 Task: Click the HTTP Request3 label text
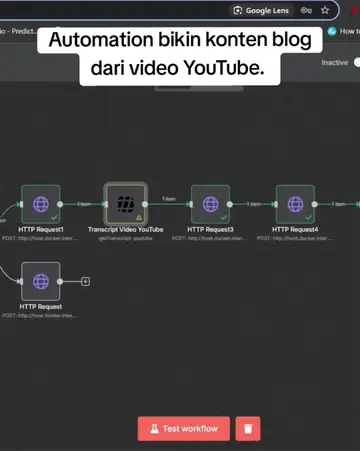coord(210,229)
